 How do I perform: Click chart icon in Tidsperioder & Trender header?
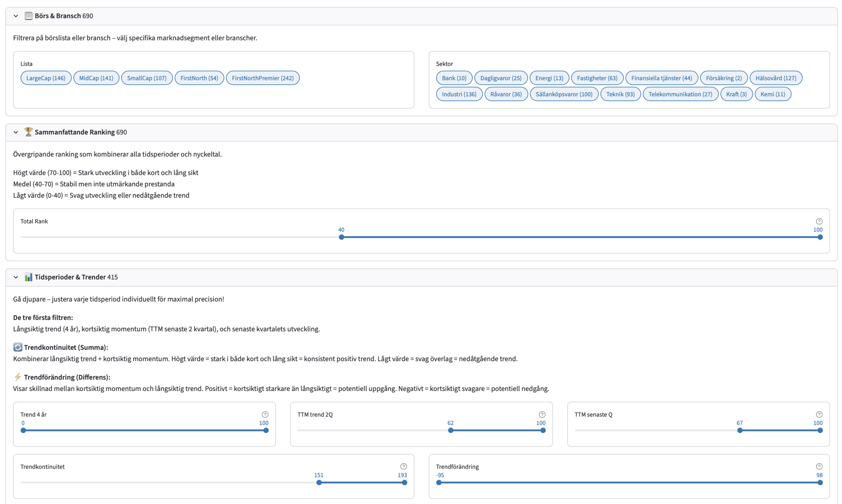pyautogui.click(x=29, y=277)
